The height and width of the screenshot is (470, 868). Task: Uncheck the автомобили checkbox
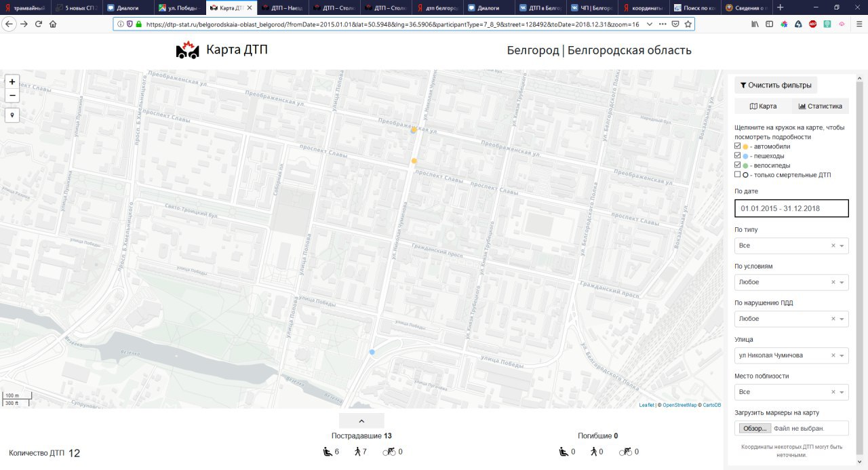pyautogui.click(x=738, y=146)
